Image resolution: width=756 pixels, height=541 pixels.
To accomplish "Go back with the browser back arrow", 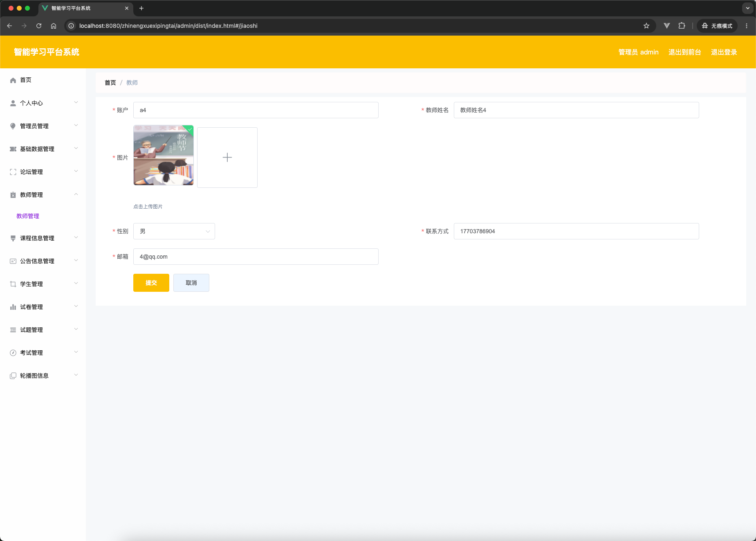I will coord(9,26).
